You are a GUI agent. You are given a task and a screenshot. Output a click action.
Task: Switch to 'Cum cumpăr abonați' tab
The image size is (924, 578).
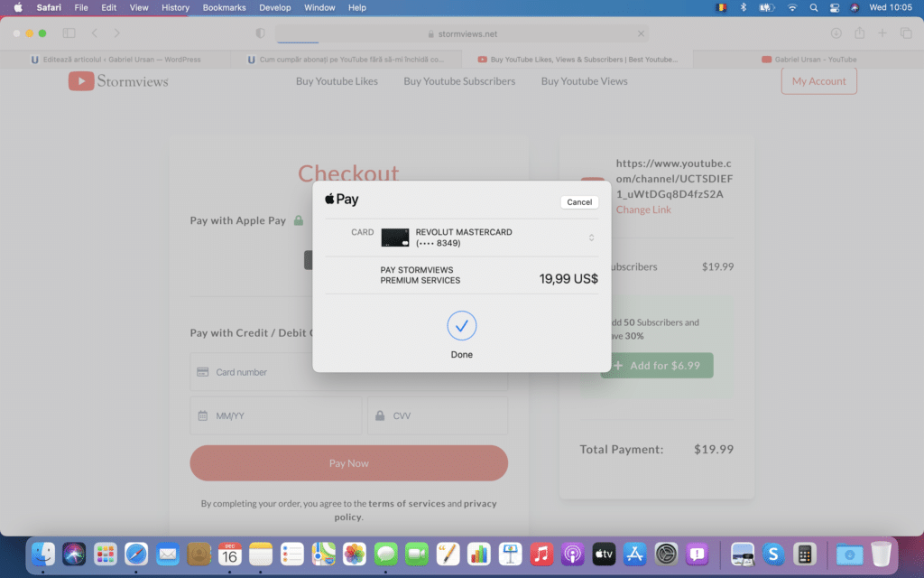(x=346, y=60)
